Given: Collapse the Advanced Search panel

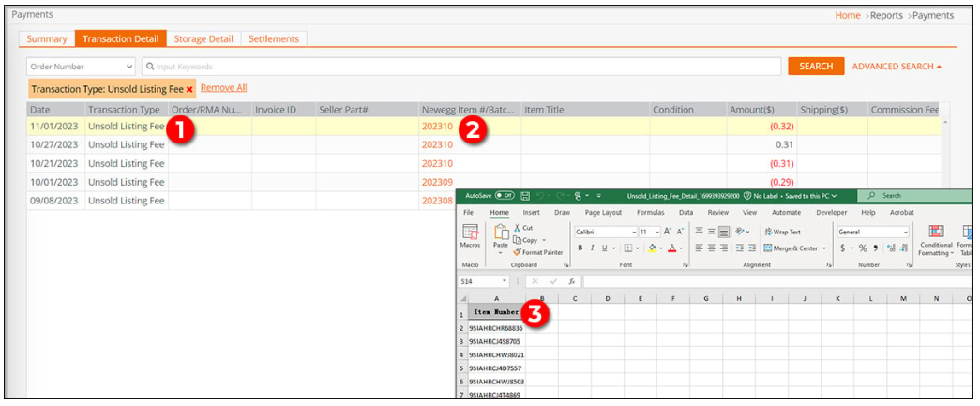Looking at the screenshot, I should pyautogui.click(x=897, y=67).
